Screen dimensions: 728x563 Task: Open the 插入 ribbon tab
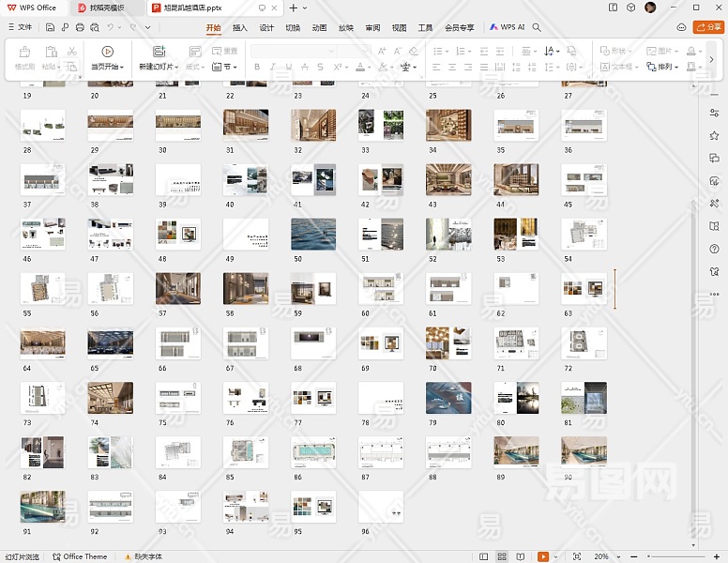240,28
